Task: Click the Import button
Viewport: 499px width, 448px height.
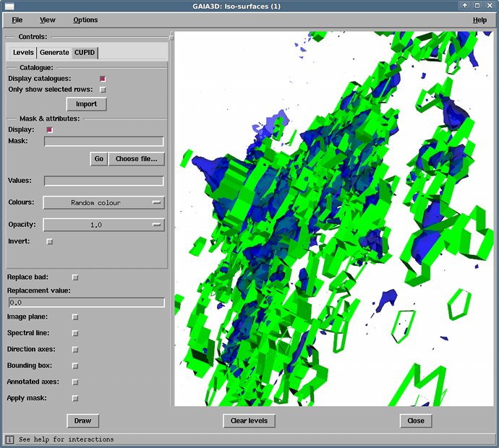Action: 86,104
